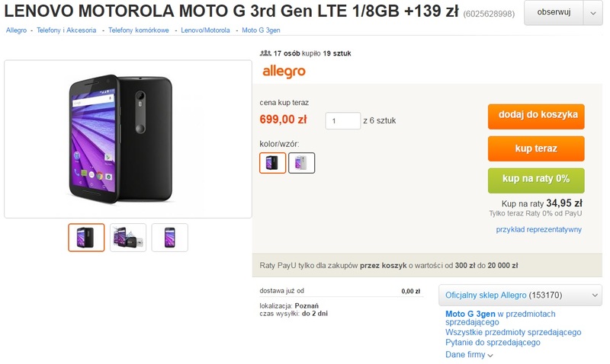Image resolution: width=610 pixels, height=364 pixels.
Task: Click the main Moto G product image
Action: click(128, 139)
